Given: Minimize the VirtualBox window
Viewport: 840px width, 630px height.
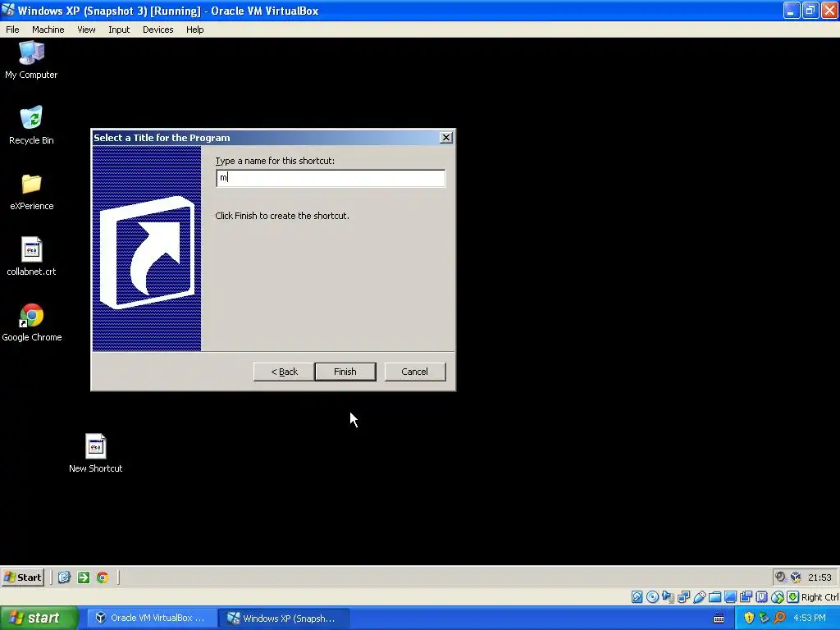Looking at the screenshot, I should click(x=792, y=10).
